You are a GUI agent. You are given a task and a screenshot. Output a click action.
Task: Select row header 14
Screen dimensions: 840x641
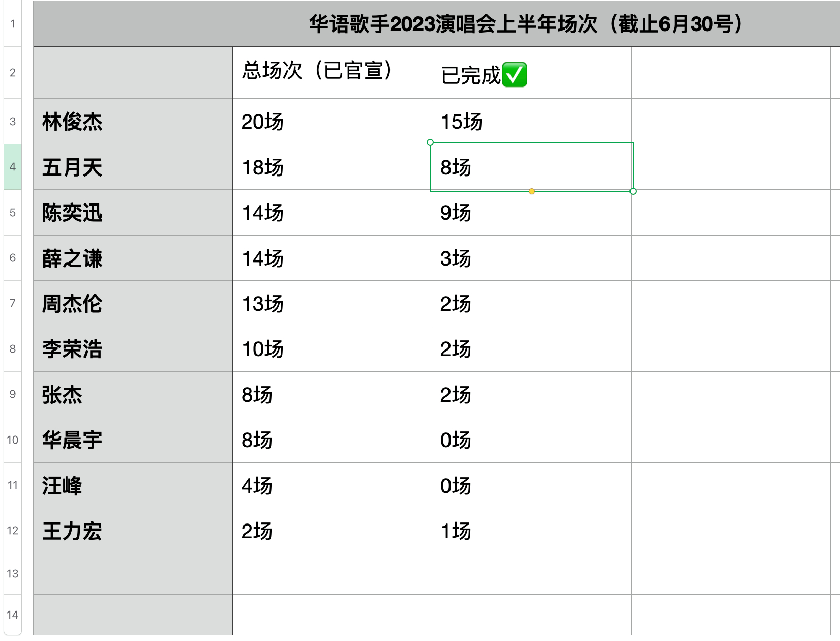coord(13,615)
